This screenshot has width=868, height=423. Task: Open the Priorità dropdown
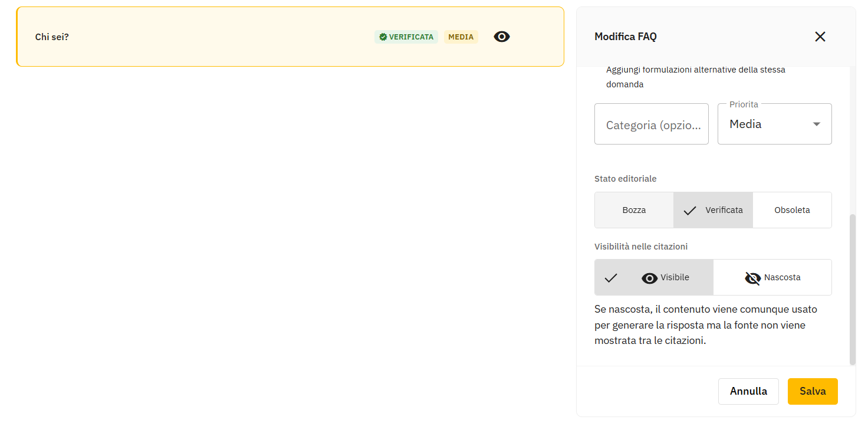775,124
